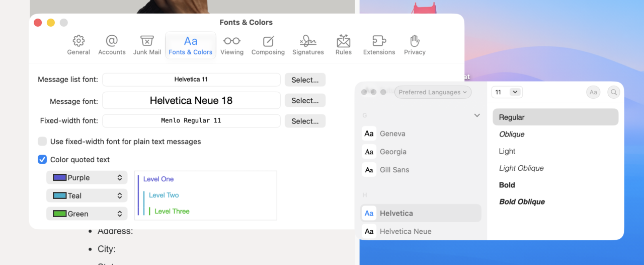Open the Green color dropdown
The image size is (644, 265).
click(x=87, y=214)
